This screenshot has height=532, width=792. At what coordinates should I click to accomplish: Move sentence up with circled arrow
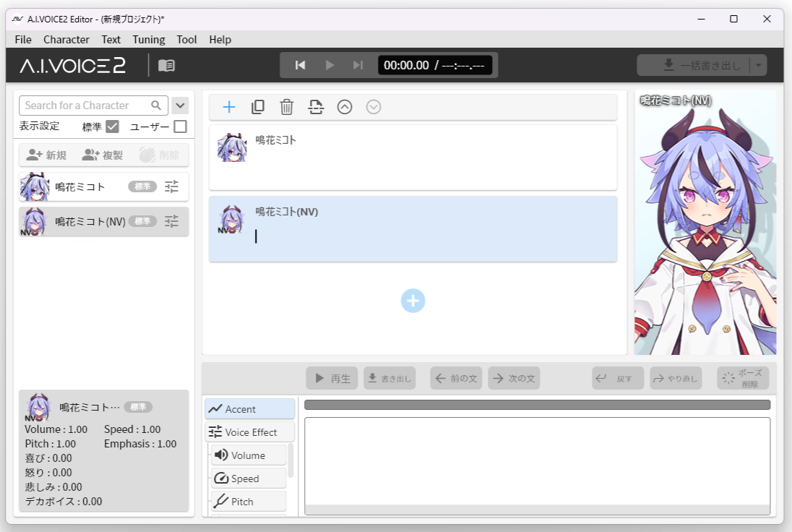point(345,106)
